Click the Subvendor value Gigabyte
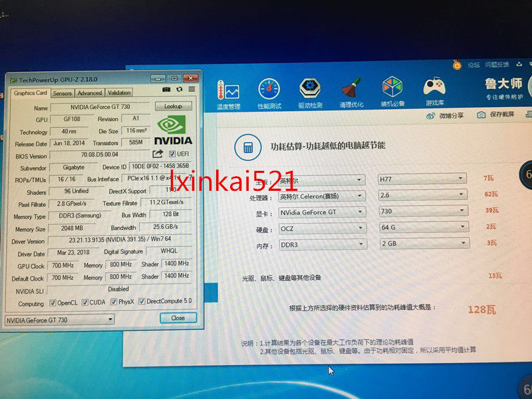Screen dimensions: 532x399 tap(74, 168)
